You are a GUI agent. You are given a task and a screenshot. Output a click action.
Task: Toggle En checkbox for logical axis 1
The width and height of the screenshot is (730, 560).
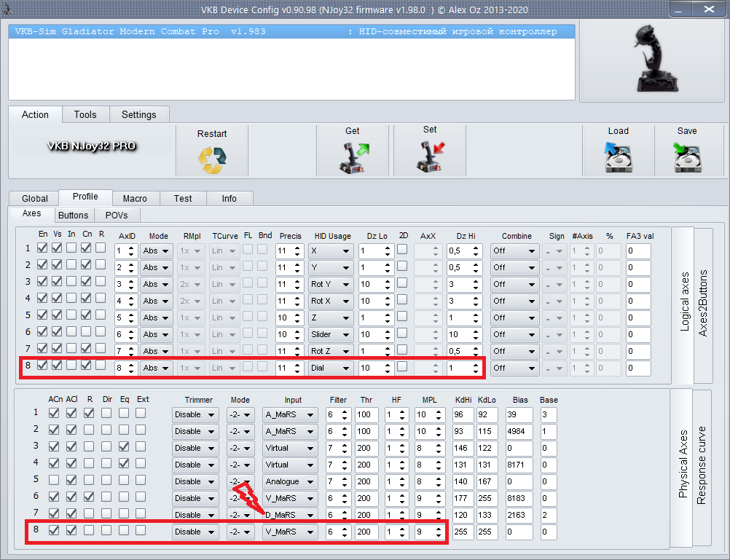click(x=42, y=248)
